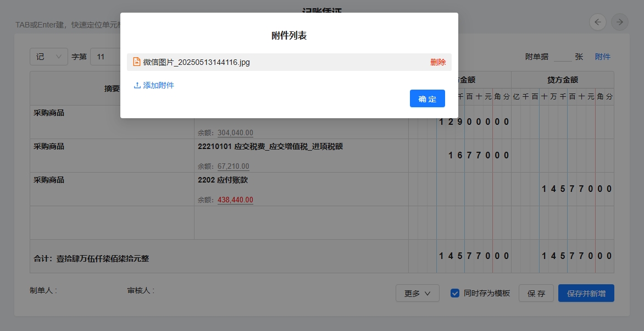Go to next voucher arrow
The width and height of the screenshot is (644, 331).
620,22
